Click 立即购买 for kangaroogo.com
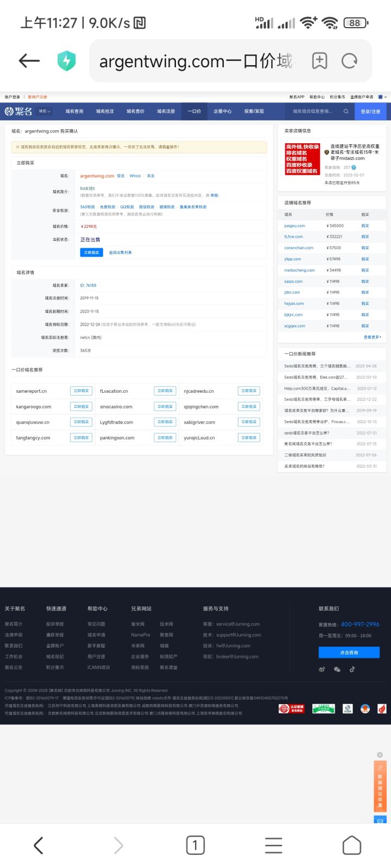Viewport: 391px width, 868px height. (x=81, y=406)
